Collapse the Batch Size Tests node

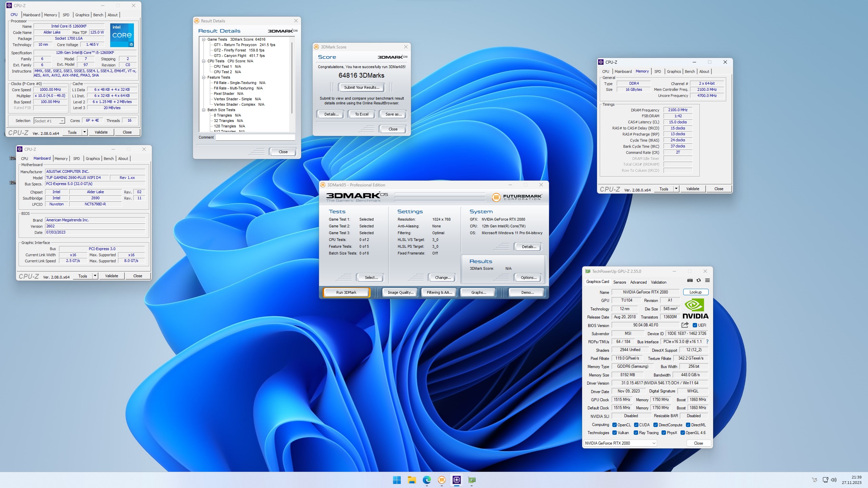pyautogui.click(x=203, y=110)
